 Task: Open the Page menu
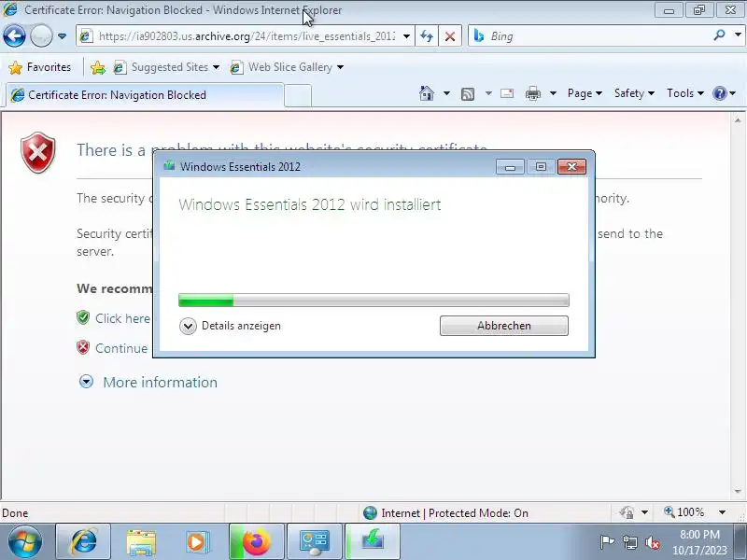pos(585,93)
